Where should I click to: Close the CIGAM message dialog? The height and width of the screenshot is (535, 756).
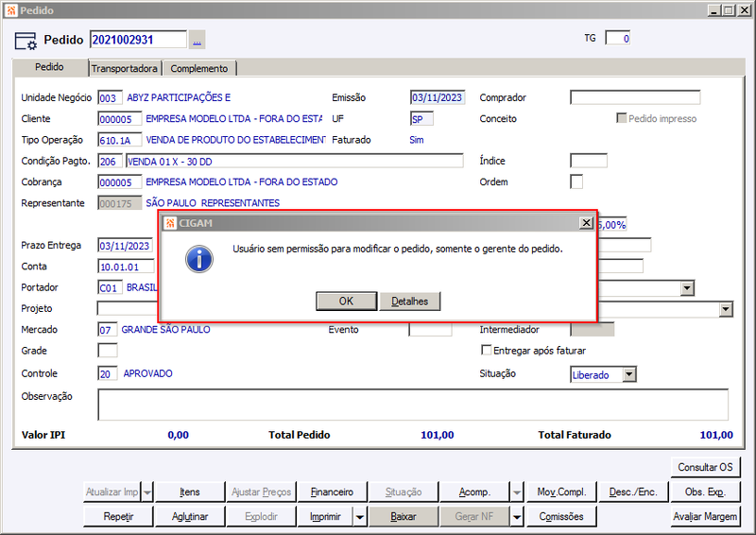point(586,222)
